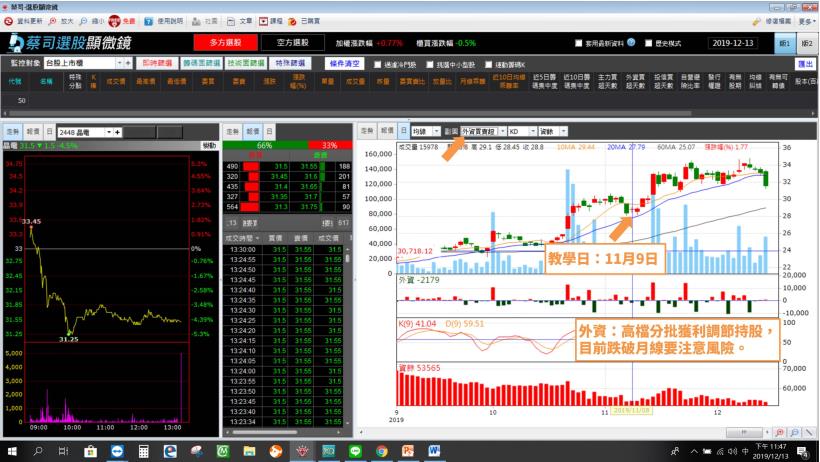Open the 文章 articles icon
Screen dimensions: 820x462
(x=231, y=21)
